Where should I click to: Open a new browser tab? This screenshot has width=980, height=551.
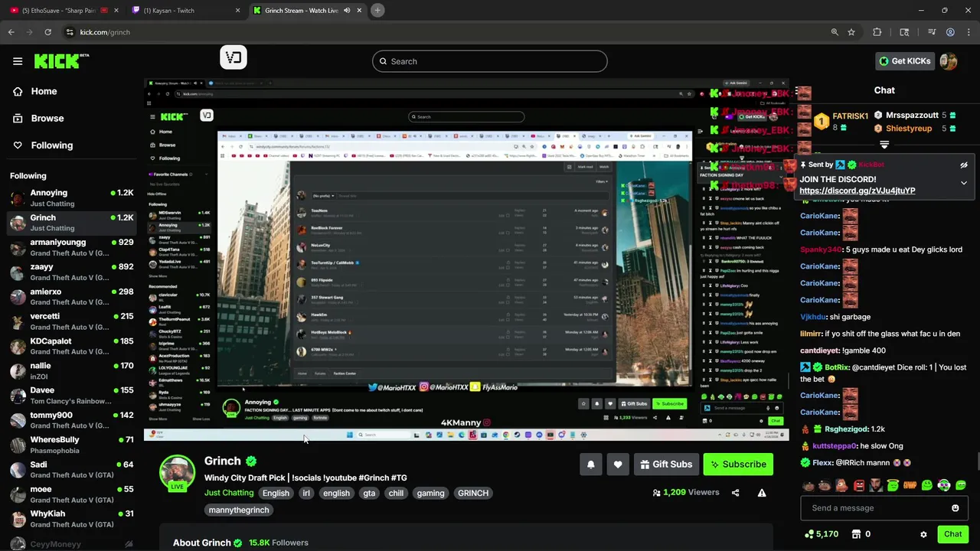point(377,11)
